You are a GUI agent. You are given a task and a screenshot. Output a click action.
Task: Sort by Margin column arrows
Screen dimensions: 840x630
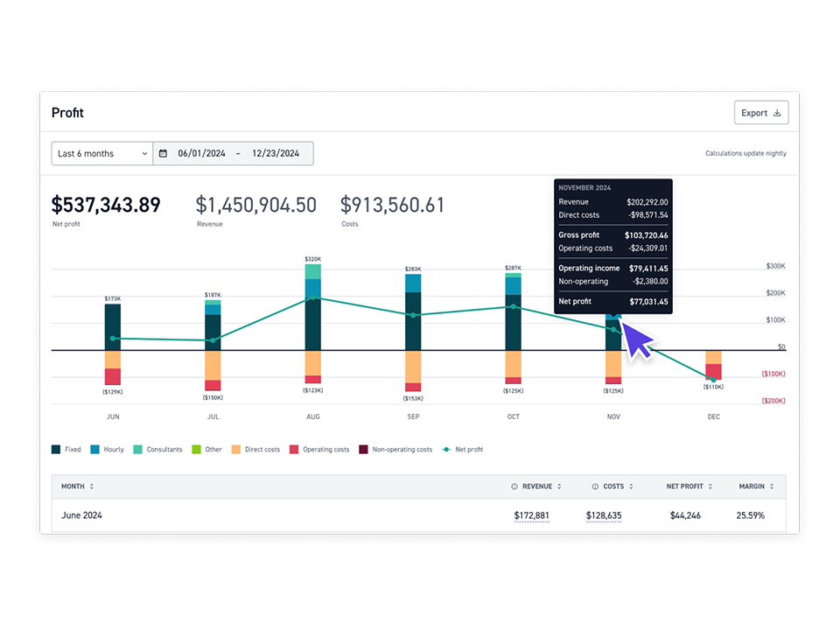point(773,486)
